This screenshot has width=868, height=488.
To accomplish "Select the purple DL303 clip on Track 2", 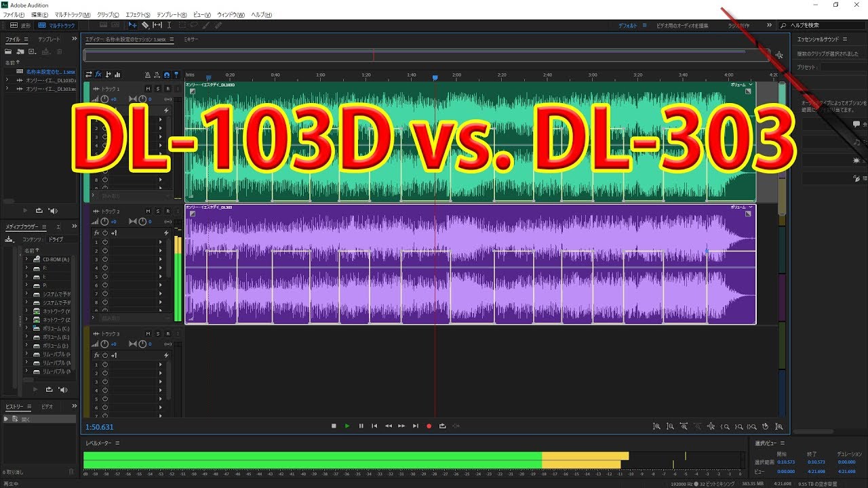I will [470, 264].
